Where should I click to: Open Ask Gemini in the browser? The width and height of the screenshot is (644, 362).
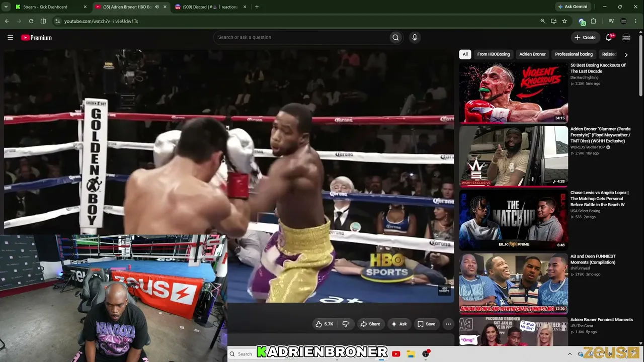[573, 7]
